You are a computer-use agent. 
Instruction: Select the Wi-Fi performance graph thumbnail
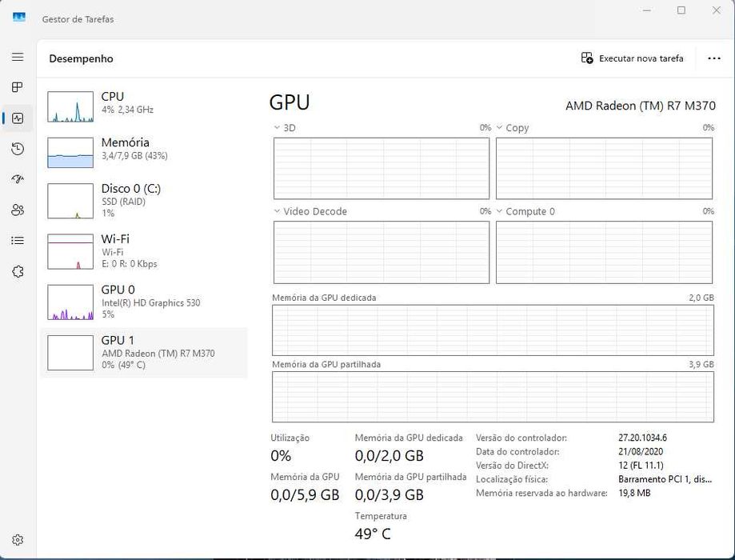point(70,251)
